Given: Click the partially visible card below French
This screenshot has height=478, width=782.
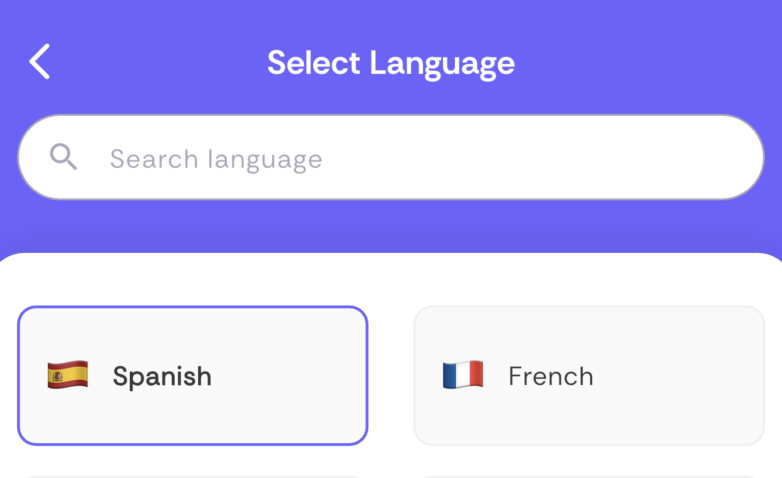Looking at the screenshot, I should tap(588, 476).
